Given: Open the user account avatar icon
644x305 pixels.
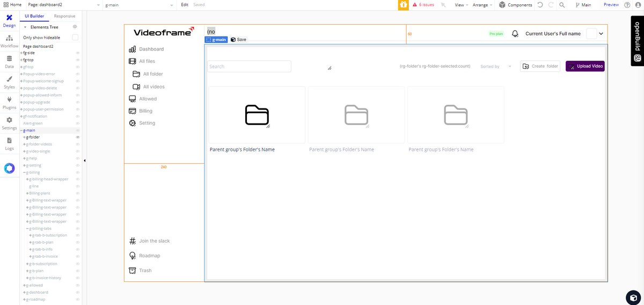Looking at the screenshot, I should click(637, 5).
